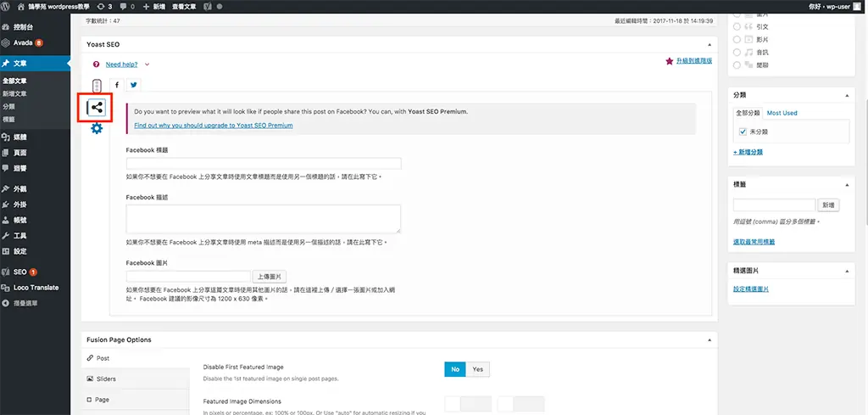Click 新增 button beside the tag field
The width and height of the screenshot is (868, 415).
[x=828, y=205]
